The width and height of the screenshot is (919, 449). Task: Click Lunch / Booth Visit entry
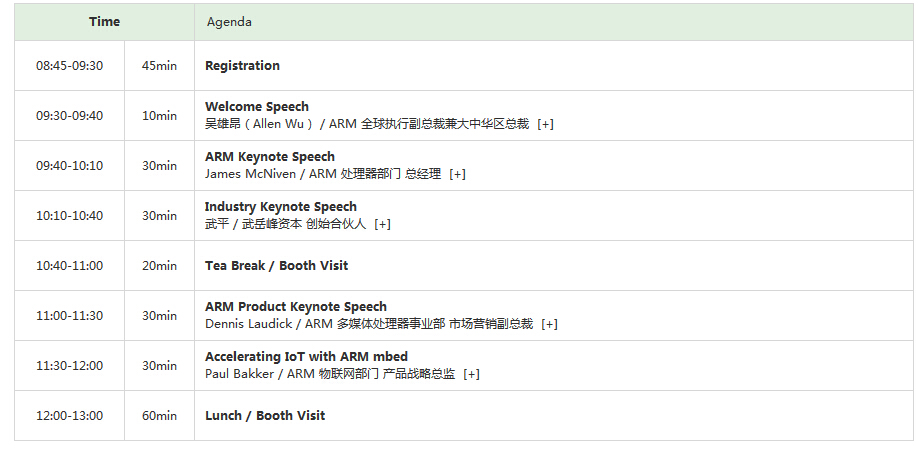[x=265, y=416]
